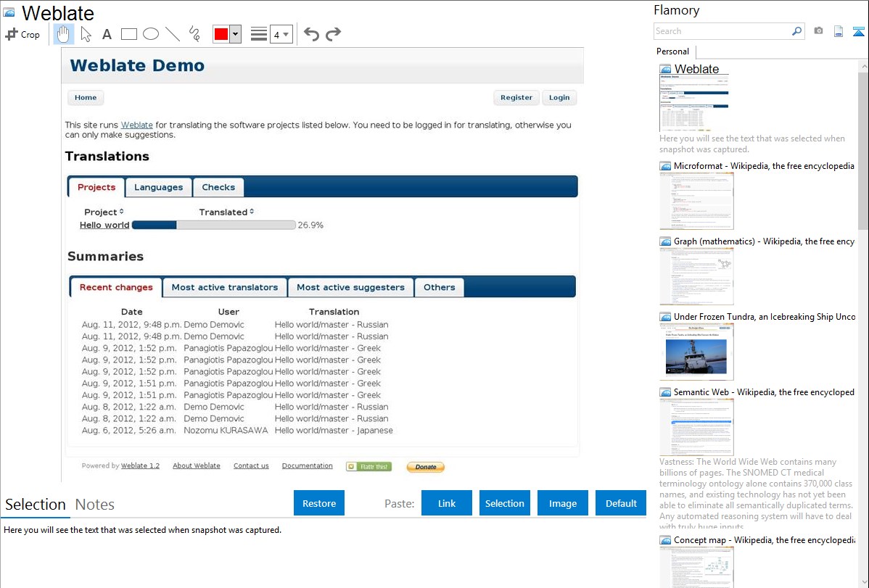Screen dimensions: 869x588
Task: Click the icon beside Under Frozen Tundra title
Action: [x=665, y=317]
